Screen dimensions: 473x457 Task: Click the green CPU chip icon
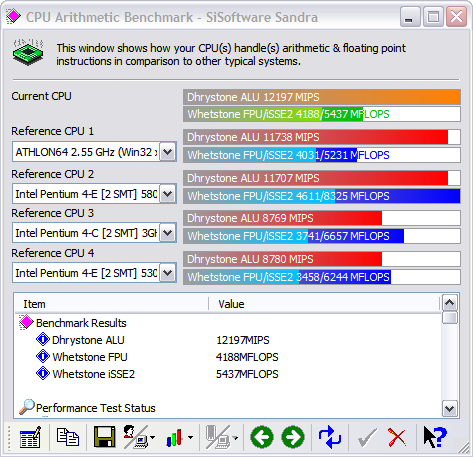(x=28, y=53)
